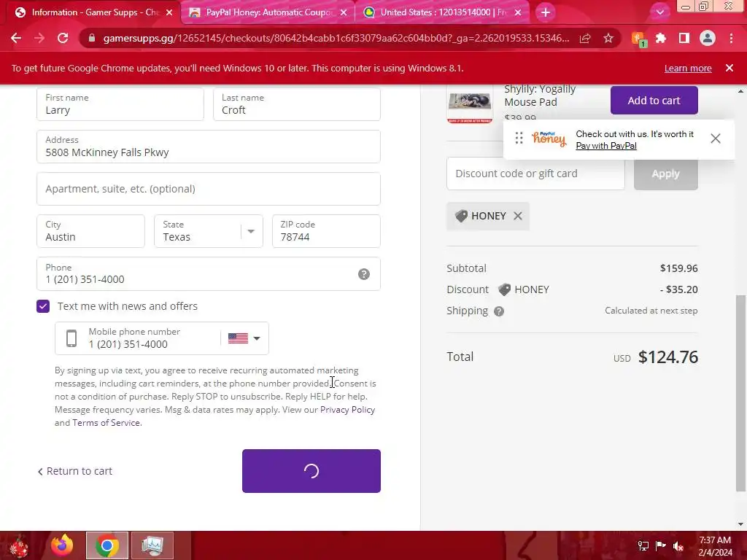Screen dimensions: 747x560
Task: Click the Chrome taskbar icon
Action: [x=107, y=545]
